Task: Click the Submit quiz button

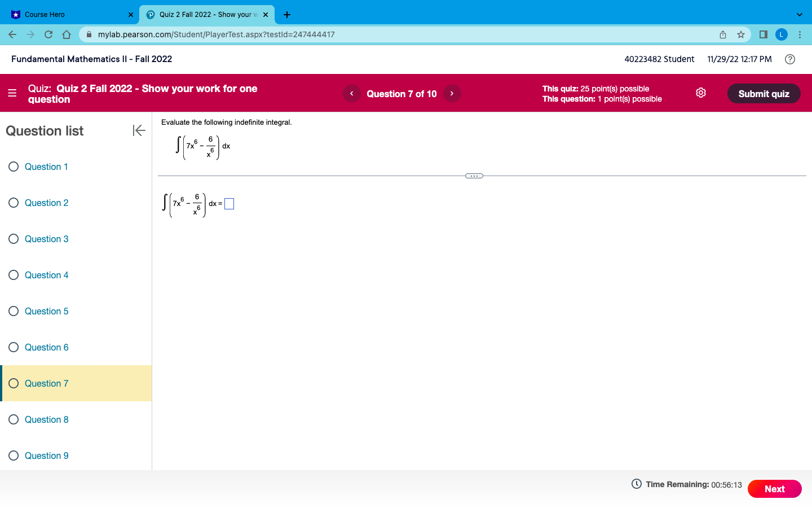Action: pyautogui.click(x=764, y=94)
